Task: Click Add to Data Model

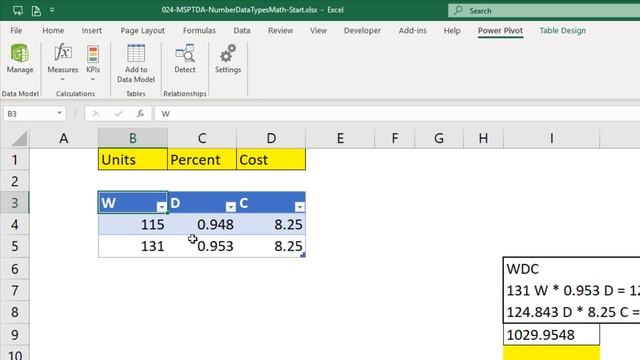Action: point(136,63)
